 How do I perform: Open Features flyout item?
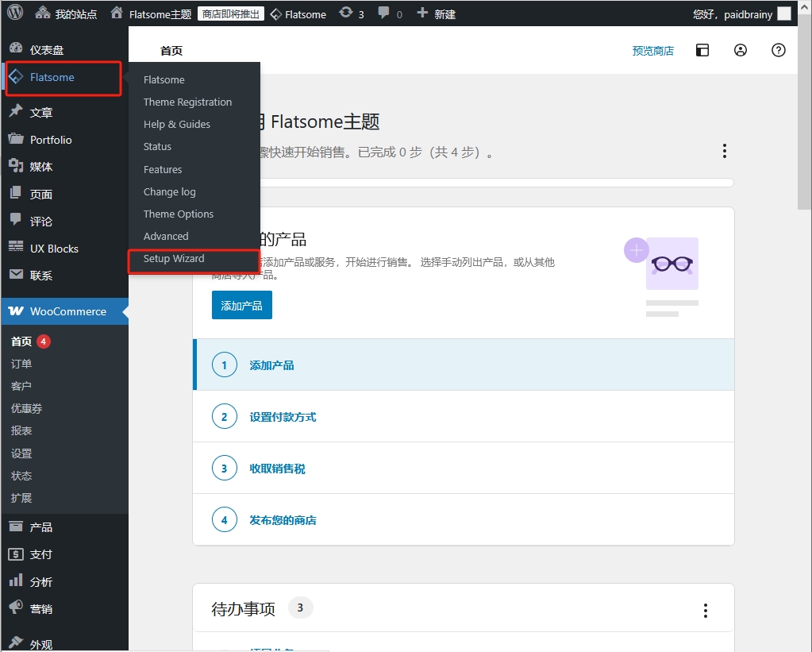163,169
